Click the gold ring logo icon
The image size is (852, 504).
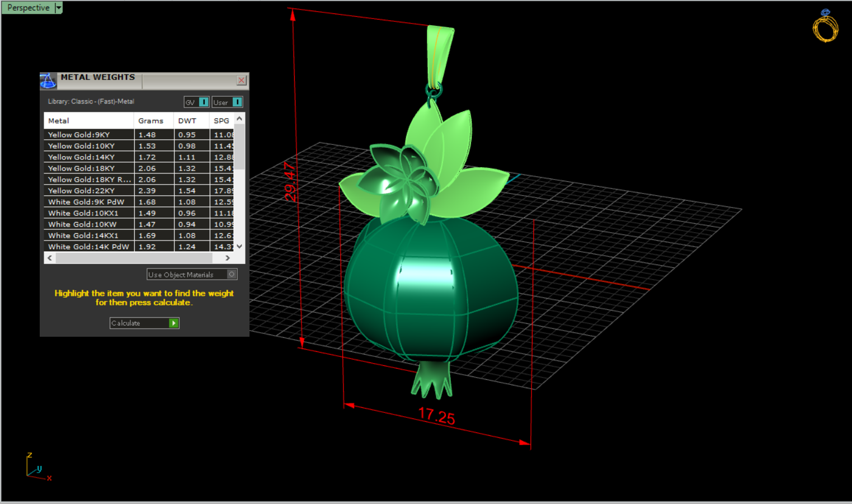pos(825,27)
